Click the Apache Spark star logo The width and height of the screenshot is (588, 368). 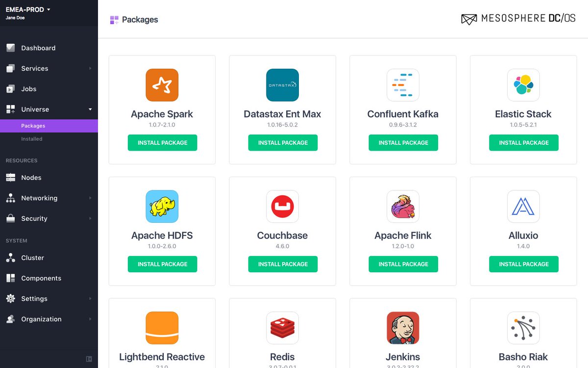pos(162,85)
